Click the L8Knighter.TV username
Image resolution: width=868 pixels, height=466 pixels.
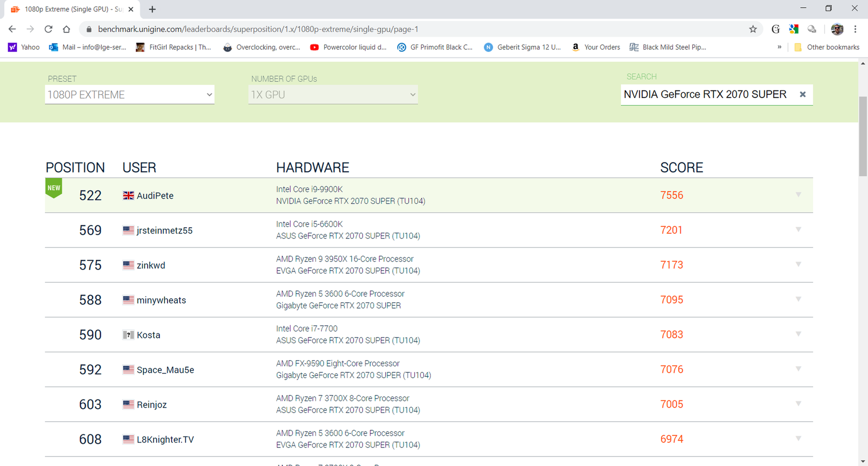click(x=165, y=439)
